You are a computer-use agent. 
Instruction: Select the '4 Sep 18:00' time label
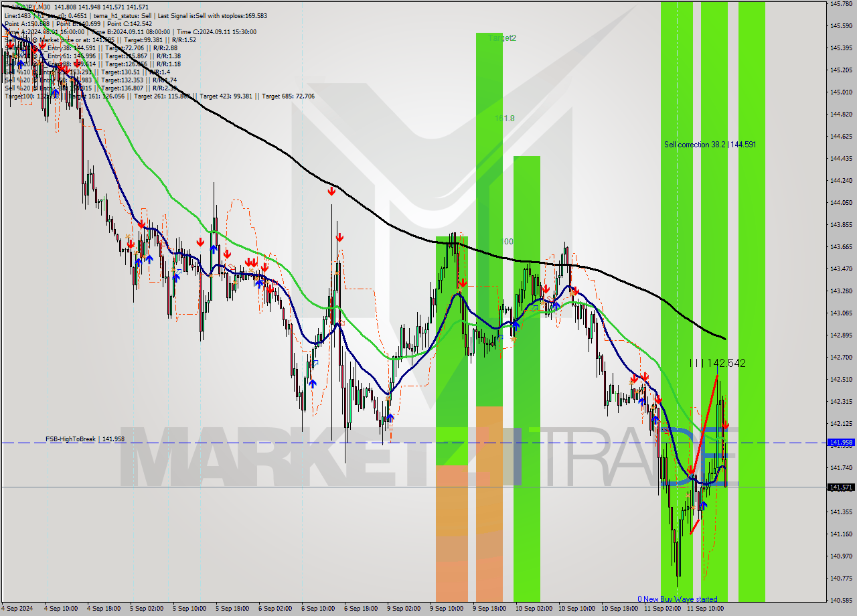[x=104, y=609]
